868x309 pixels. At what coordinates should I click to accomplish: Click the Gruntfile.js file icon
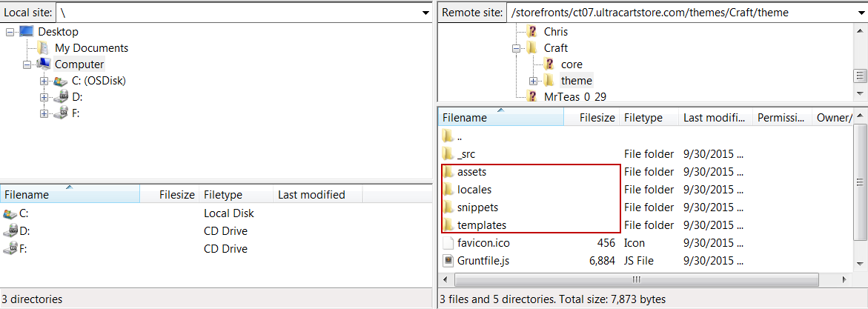(x=448, y=260)
